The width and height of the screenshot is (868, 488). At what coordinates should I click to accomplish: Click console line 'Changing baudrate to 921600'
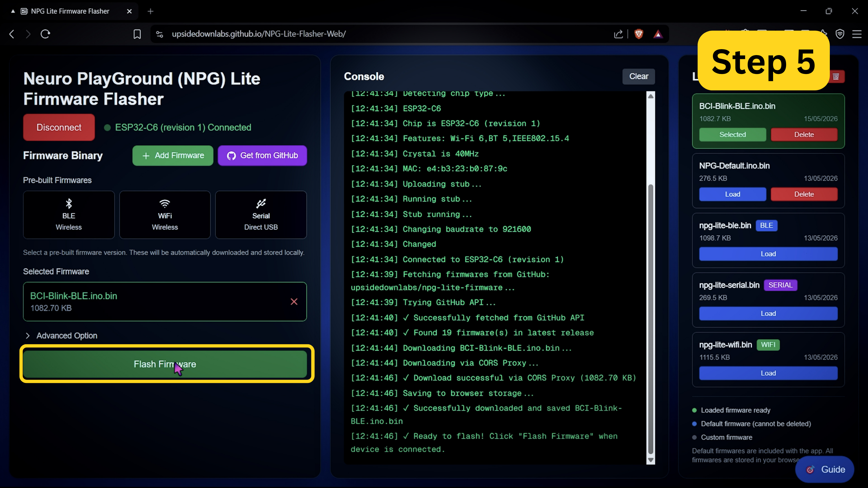[x=441, y=229]
